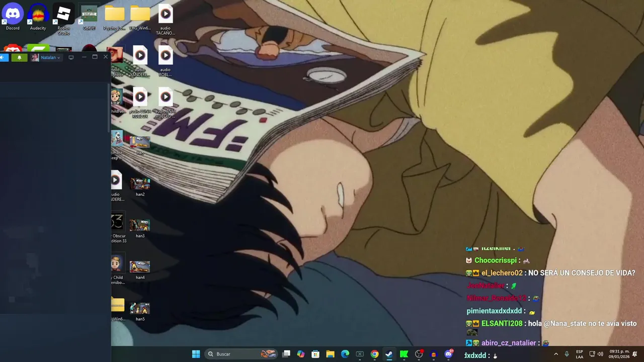This screenshot has width=644, height=362.
Task: Open the Psycho_Lo... folder on the desktop
Action: (114, 18)
